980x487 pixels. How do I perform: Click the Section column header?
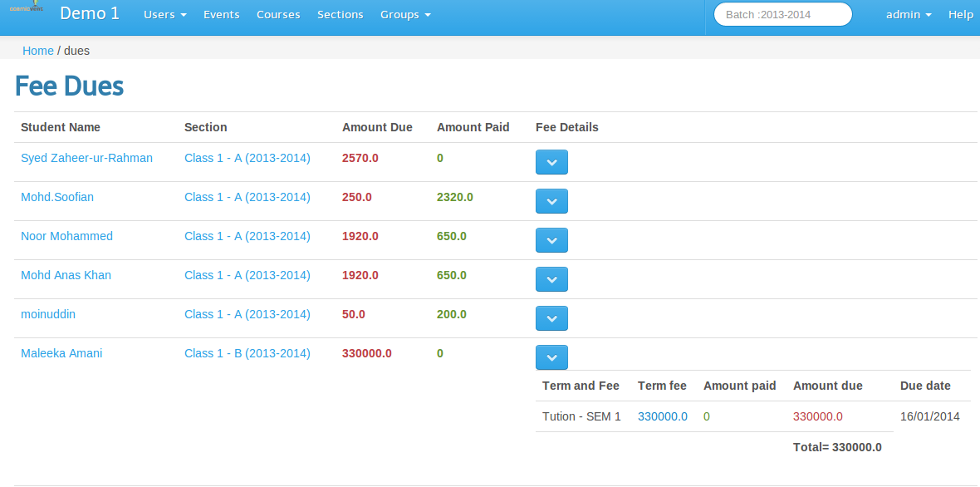tap(206, 127)
